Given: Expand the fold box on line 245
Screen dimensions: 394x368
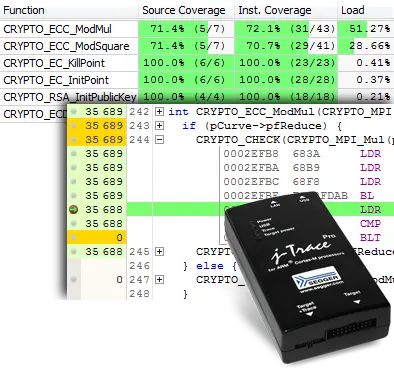Looking at the screenshot, I should pos(160,252).
